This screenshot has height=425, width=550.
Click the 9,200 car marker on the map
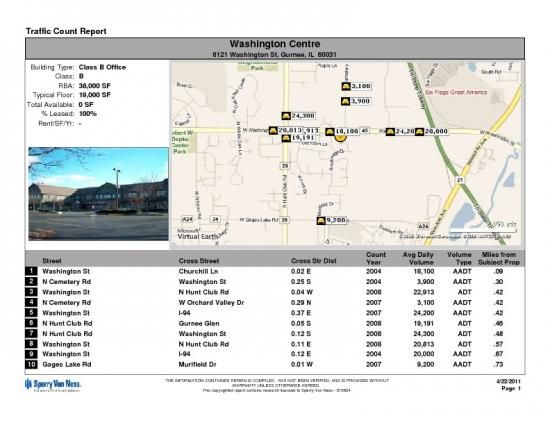(321, 221)
